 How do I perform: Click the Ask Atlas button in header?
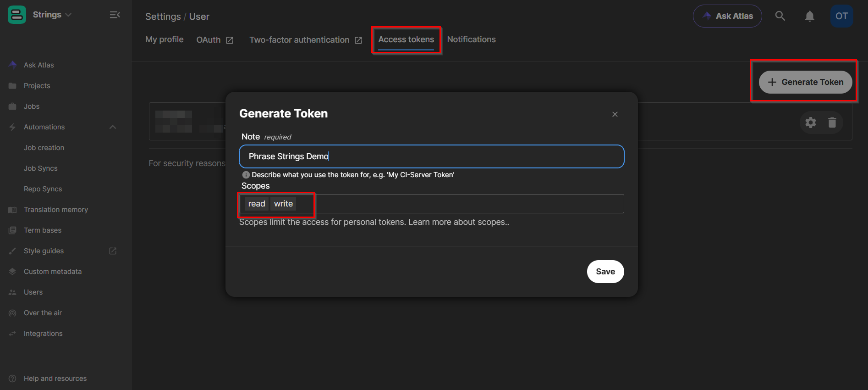coord(727,16)
